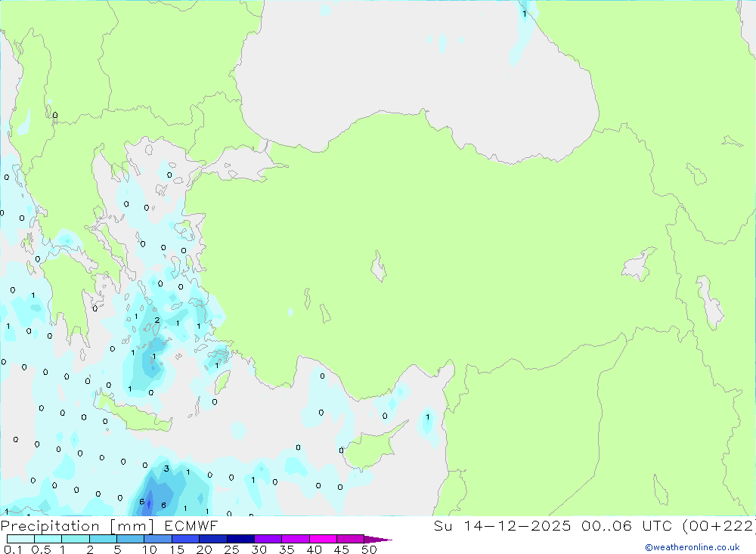The height and width of the screenshot is (554, 756).
Task: Click the 'Su 14-12-2025' date text
Action: (502, 525)
